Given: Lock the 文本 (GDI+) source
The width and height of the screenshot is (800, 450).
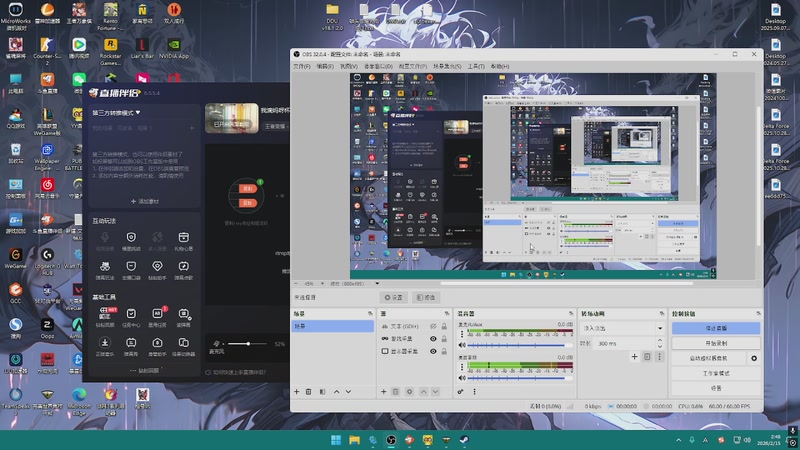Looking at the screenshot, I should point(444,327).
